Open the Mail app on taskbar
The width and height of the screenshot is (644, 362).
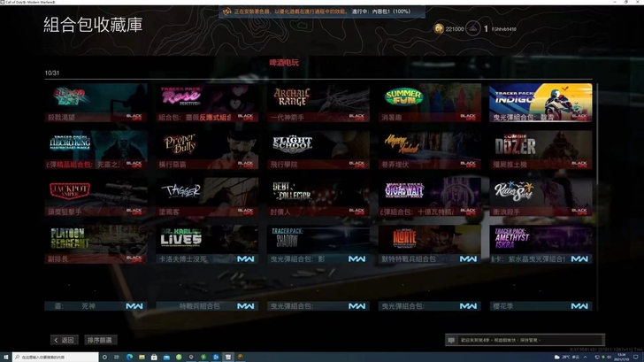[166, 357]
